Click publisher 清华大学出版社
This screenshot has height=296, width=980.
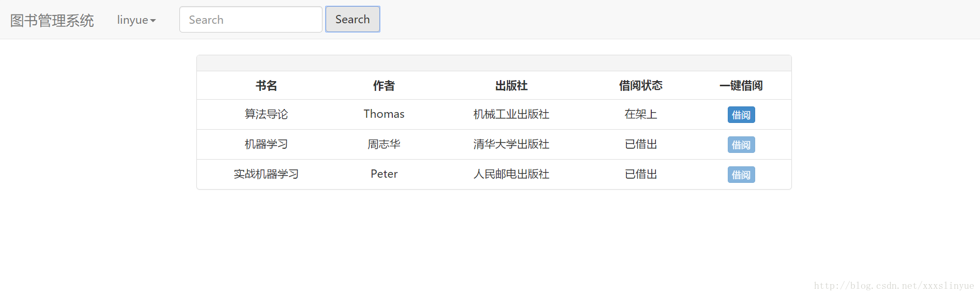click(511, 144)
